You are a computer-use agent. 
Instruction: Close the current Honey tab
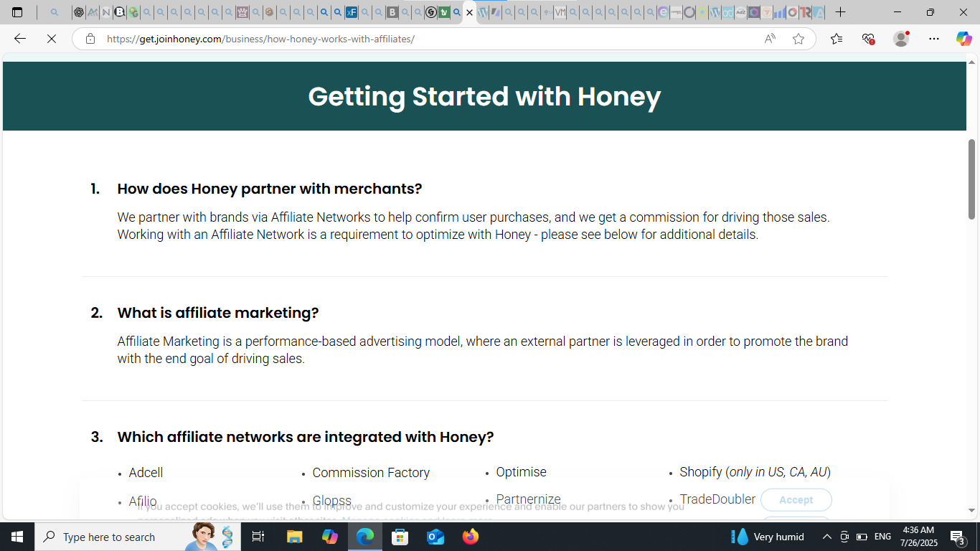470,12
